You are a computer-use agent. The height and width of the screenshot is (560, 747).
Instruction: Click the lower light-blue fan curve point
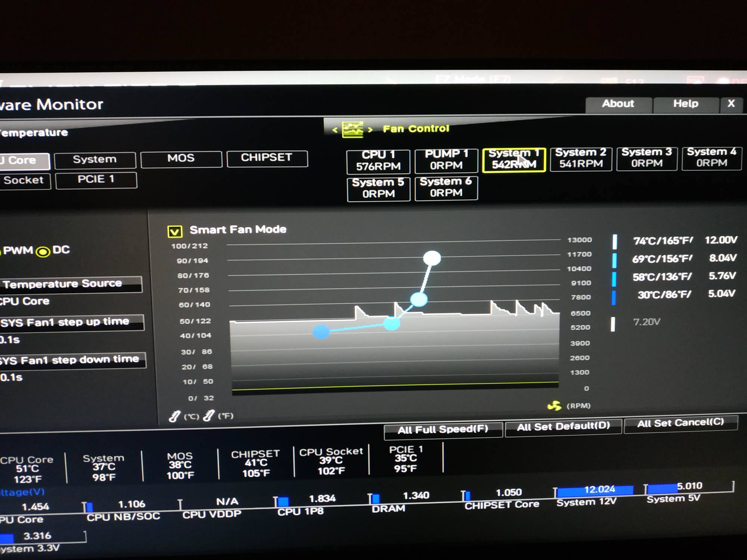click(x=391, y=323)
